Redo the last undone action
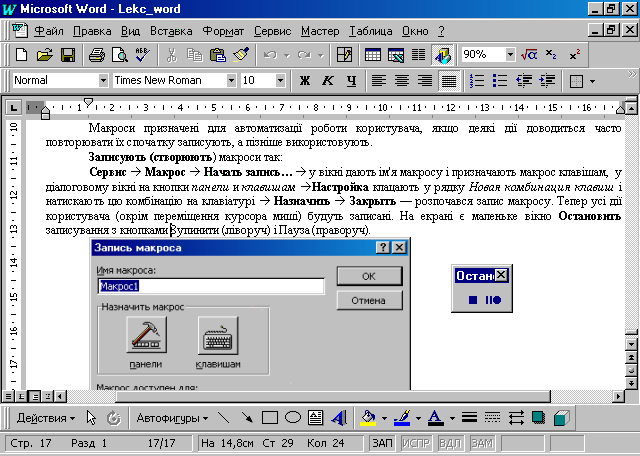Image resolution: width=640 pixels, height=456 pixels. 304,55
